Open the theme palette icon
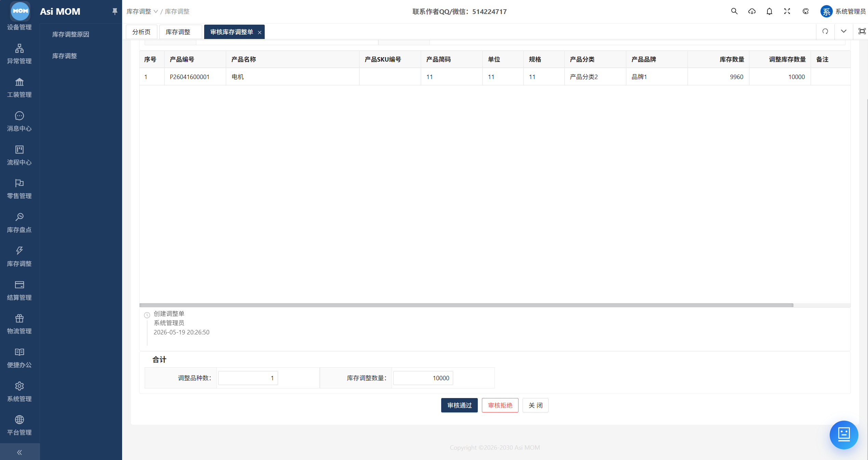 click(805, 11)
